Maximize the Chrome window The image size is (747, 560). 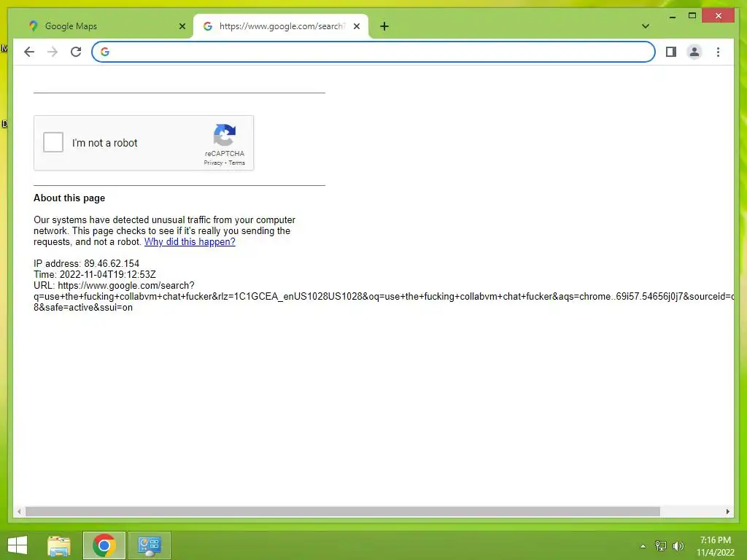point(692,16)
